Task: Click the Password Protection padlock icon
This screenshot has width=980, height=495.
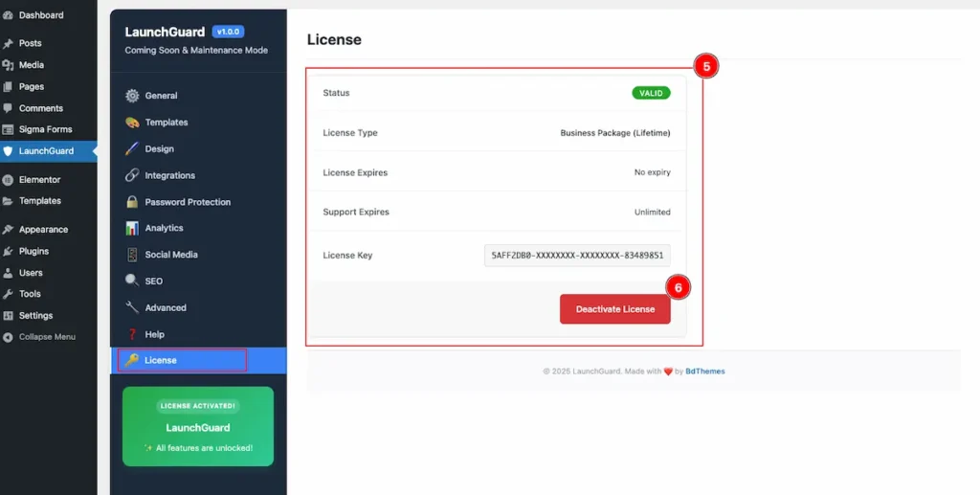Action: 132,202
